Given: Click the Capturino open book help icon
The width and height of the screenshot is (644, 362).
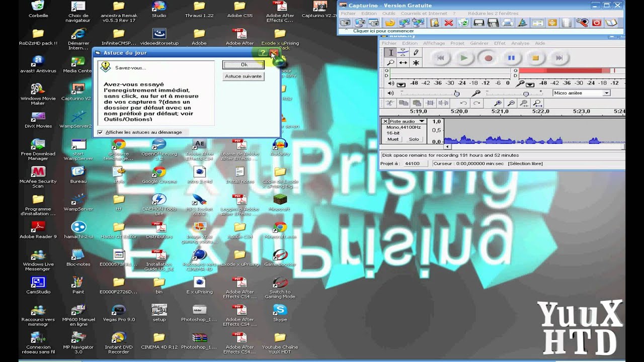Looking at the screenshot, I should point(611,23).
